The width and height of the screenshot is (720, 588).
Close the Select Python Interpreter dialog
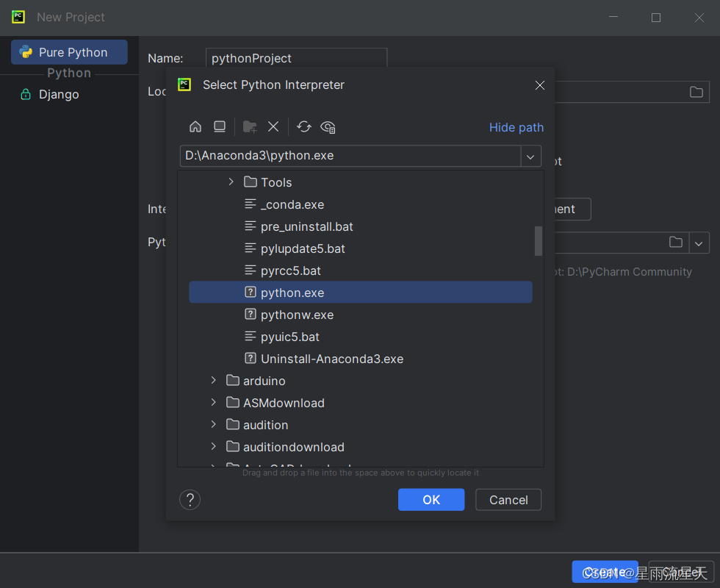pyautogui.click(x=540, y=85)
